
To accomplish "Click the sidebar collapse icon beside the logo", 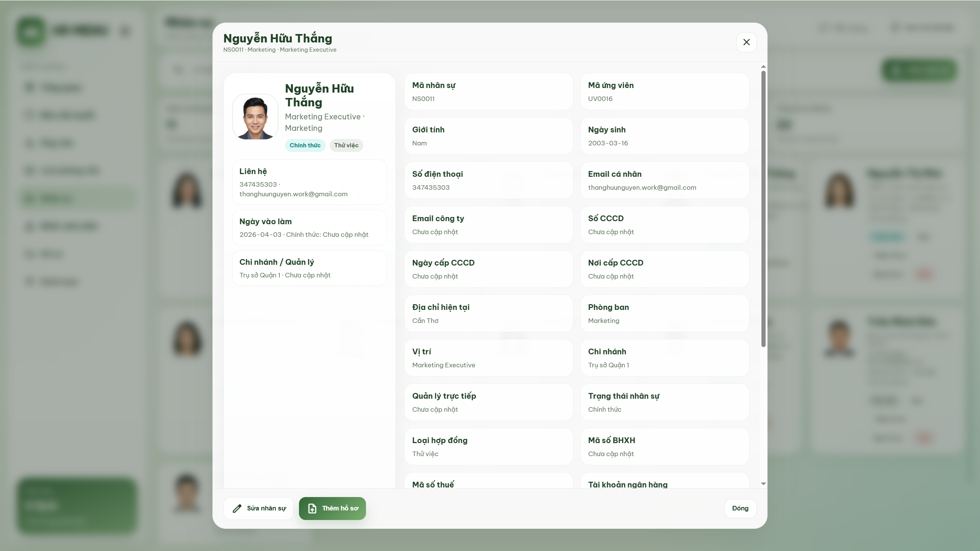I will pos(126,31).
